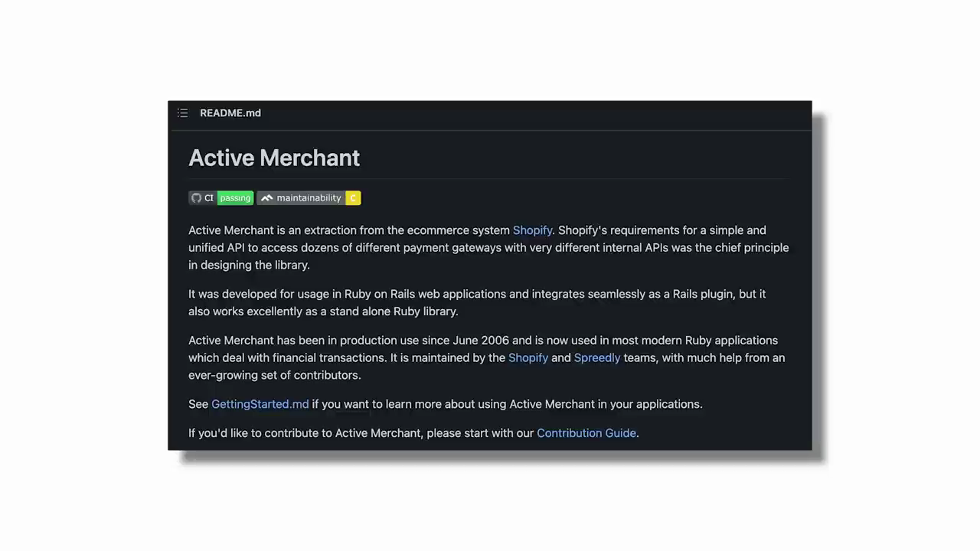The height and width of the screenshot is (551, 980).
Task: Open the README table of contents icon
Action: [182, 113]
